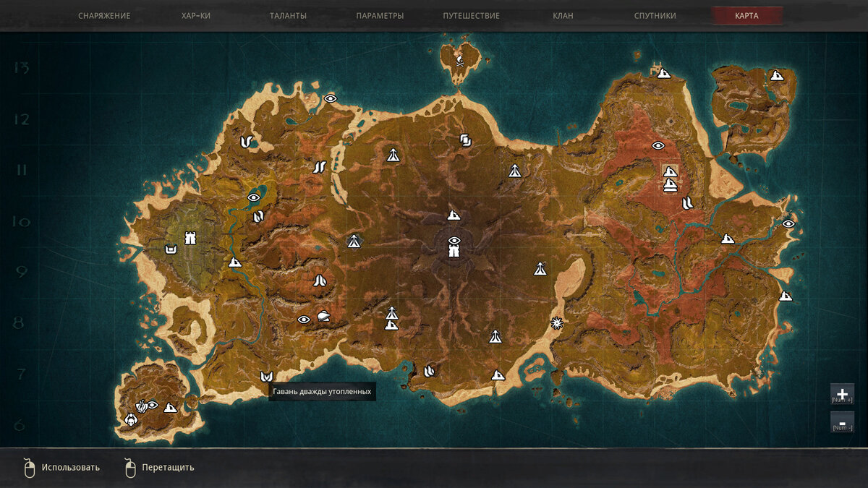The height and width of the screenshot is (488, 868).
Task: Select the boat marker on the northeast island
Action: click(x=777, y=74)
